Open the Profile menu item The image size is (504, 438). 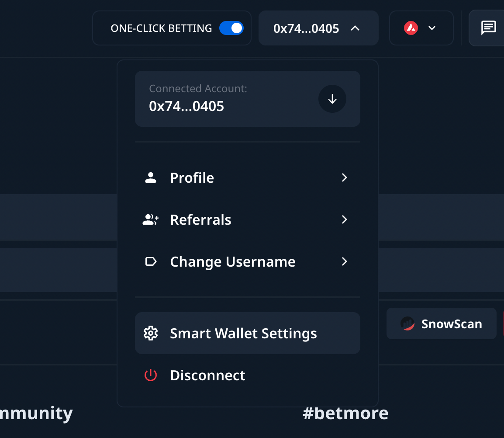click(192, 177)
